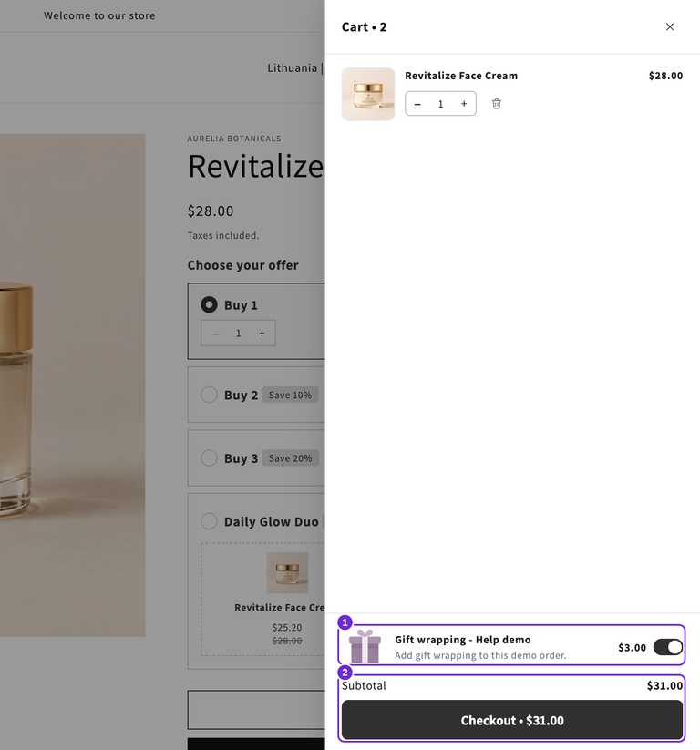Click the gift box icon
The width and height of the screenshot is (700, 750).
(x=365, y=646)
